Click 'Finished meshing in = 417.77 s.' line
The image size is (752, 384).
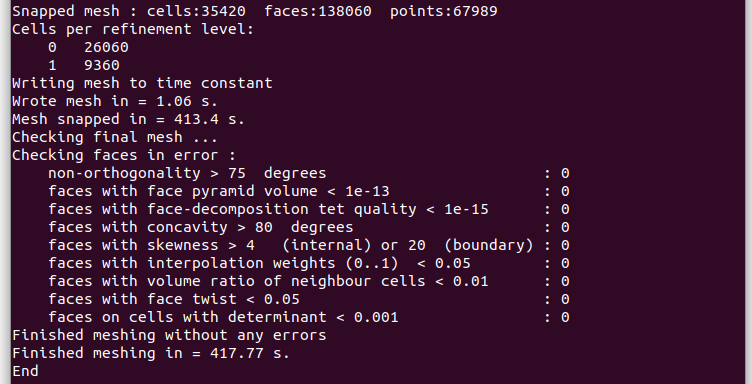151,353
